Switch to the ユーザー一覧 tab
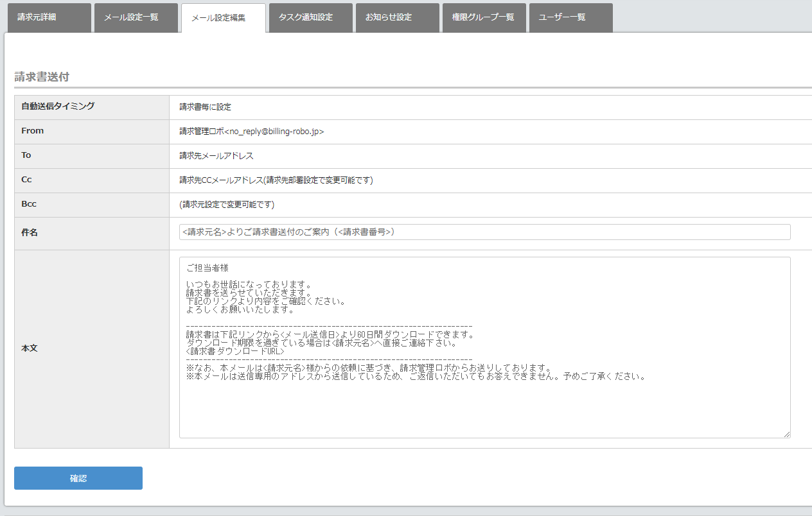Viewport: 812px width, 516px height. tap(570, 17)
